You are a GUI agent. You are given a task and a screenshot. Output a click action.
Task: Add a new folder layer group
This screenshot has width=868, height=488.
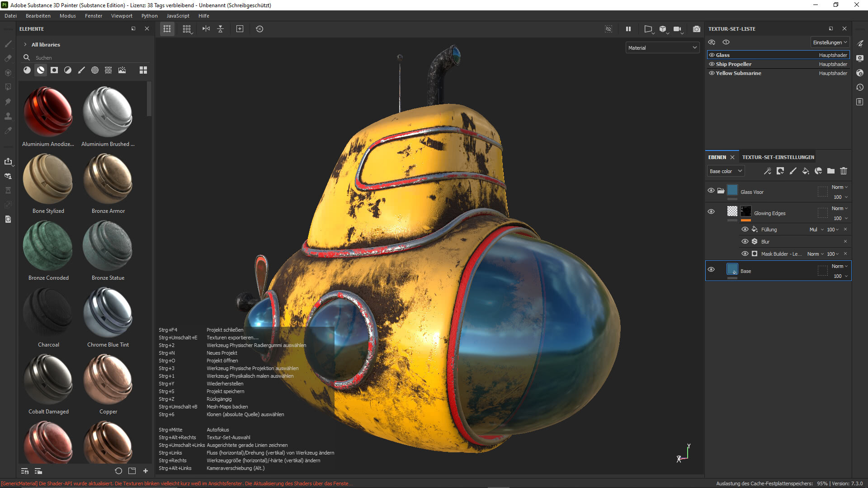[x=830, y=171]
